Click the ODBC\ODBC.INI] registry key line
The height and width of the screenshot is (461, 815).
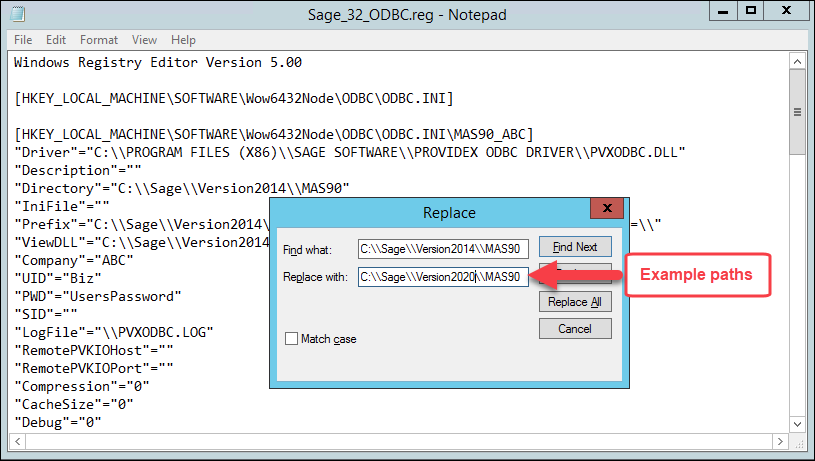(234, 99)
